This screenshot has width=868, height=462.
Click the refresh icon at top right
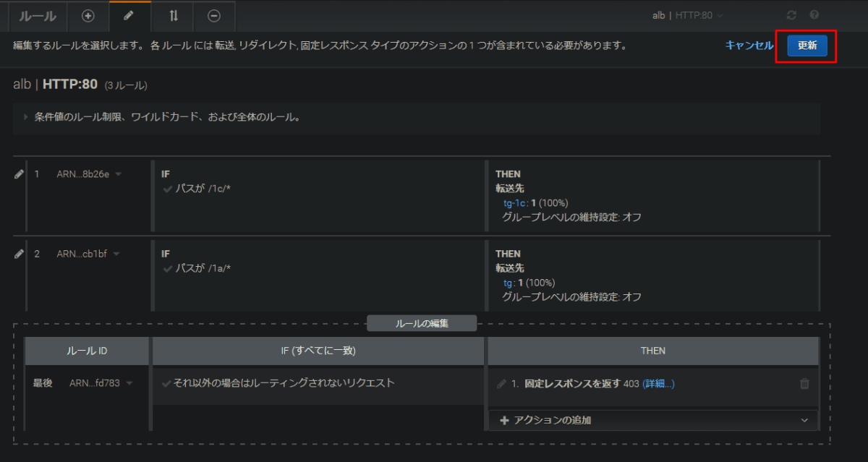tap(791, 15)
